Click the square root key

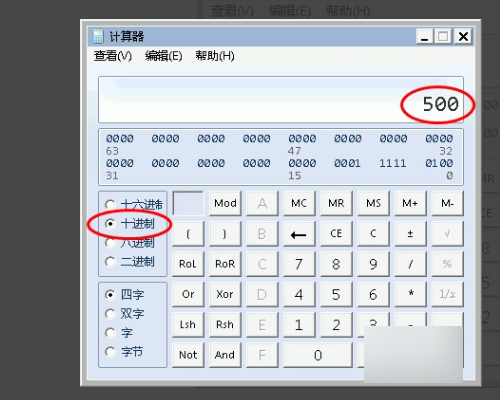[x=447, y=234]
